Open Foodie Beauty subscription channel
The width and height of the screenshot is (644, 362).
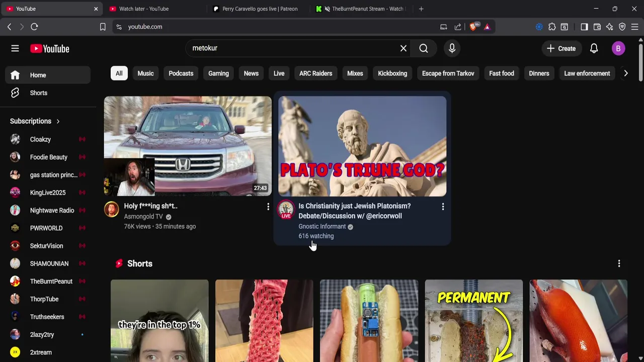pos(48,157)
